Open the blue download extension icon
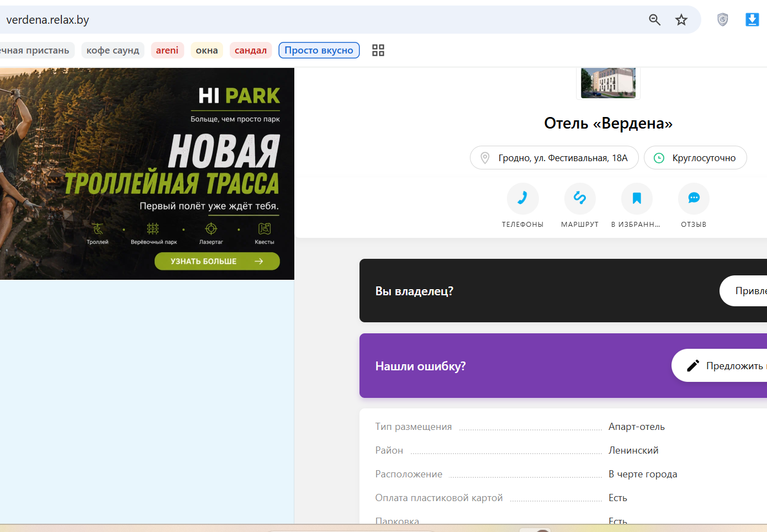 click(x=752, y=20)
